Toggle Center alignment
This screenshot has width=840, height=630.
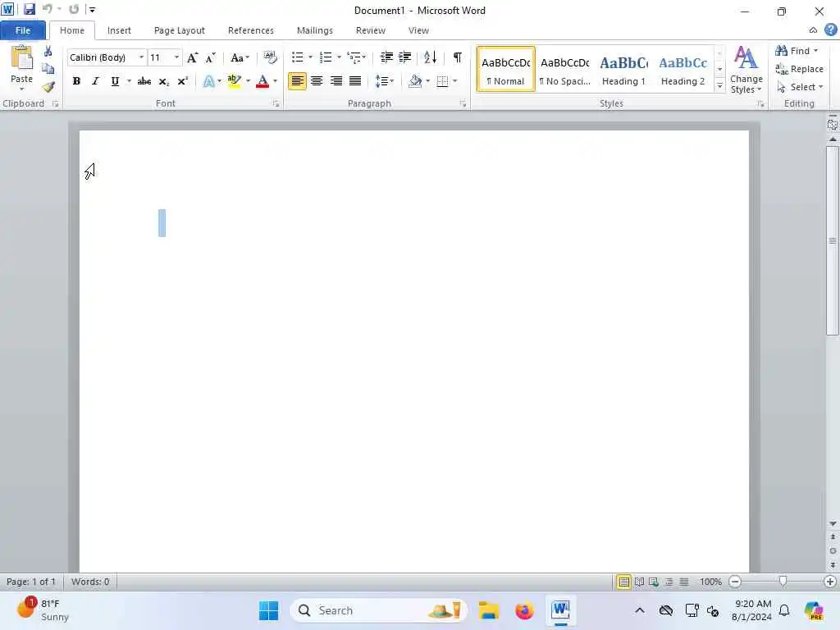(x=317, y=81)
